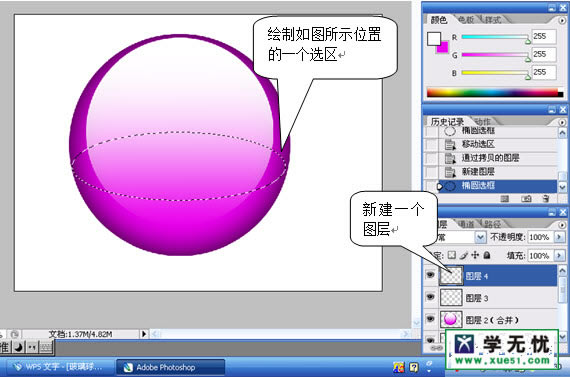This screenshot has width=570, height=377.
Task: Switch to the 色板 tab
Action: tap(466, 20)
